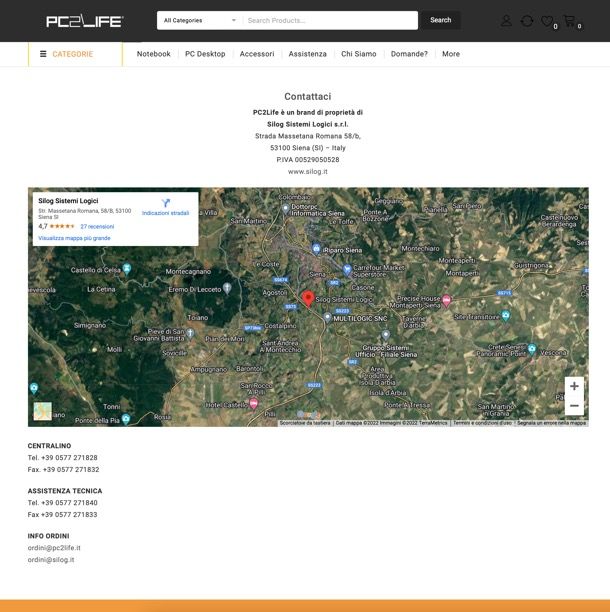
Task: Click the Silog Sistemi Logici map card title
Action: click(68, 201)
